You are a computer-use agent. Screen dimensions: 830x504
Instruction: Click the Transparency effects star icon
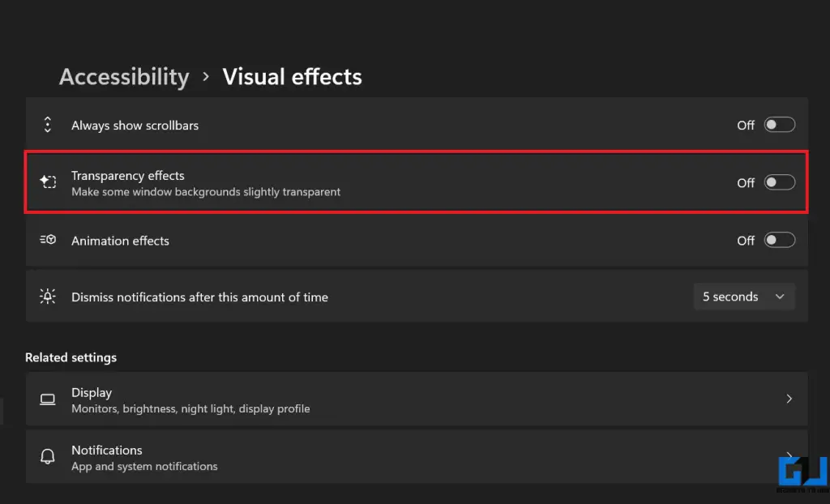click(x=47, y=182)
